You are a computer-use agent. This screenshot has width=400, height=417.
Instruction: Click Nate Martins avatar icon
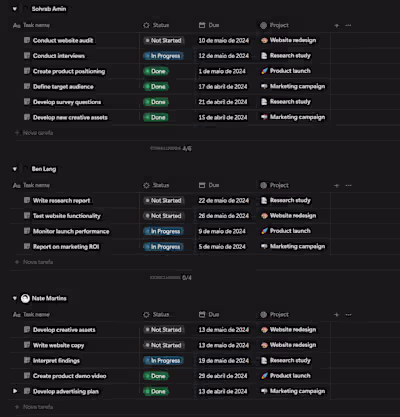[25, 298]
